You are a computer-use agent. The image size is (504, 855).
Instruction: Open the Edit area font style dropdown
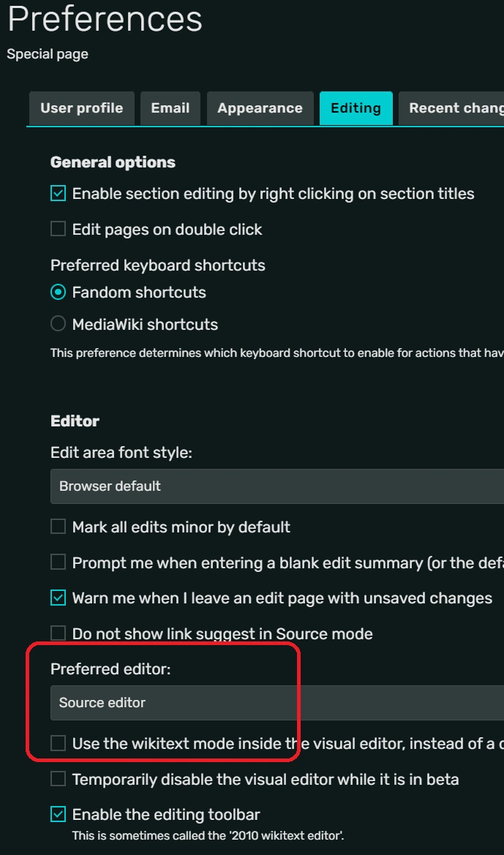click(219, 486)
